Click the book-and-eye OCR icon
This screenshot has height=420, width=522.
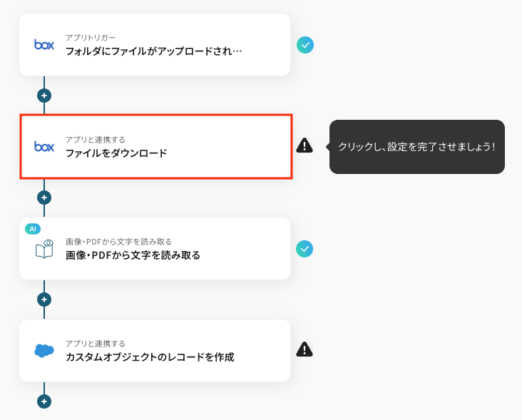(44, 249)
